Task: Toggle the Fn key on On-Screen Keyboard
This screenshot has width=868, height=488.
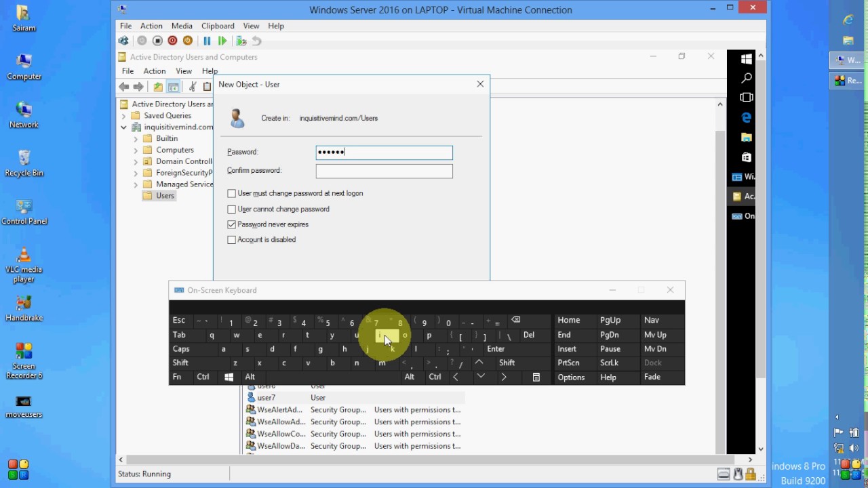Action: pyautogui.click(x=177, y=377)
